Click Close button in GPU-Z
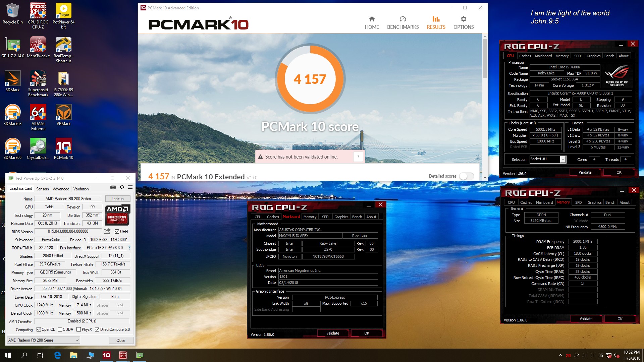644x362 pixels. click(121, 340)
